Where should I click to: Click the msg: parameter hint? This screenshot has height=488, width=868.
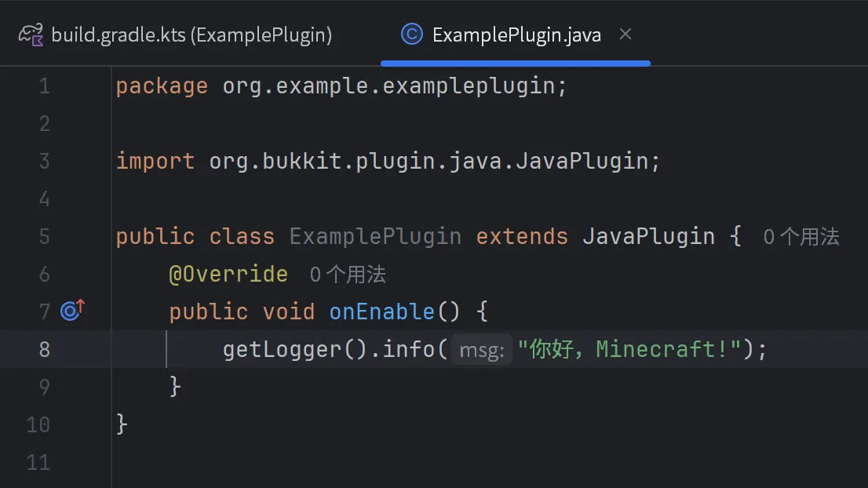coord(482,350)
